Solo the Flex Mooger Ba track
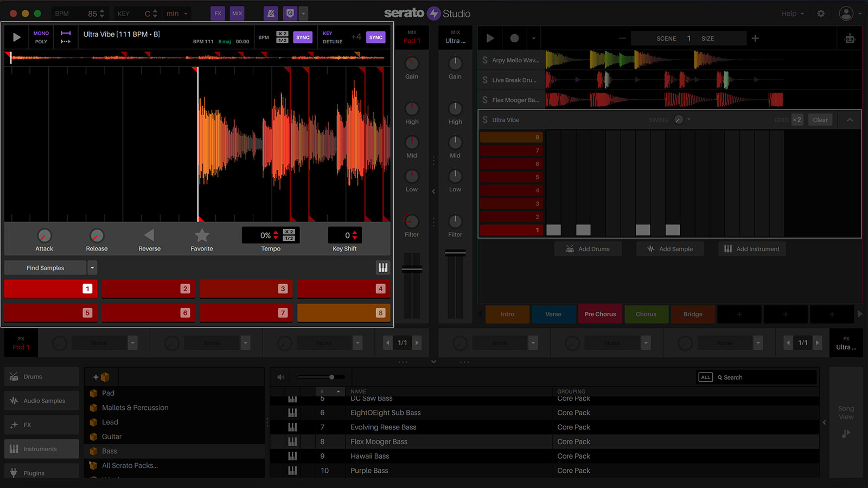 (x=485, y=100)
